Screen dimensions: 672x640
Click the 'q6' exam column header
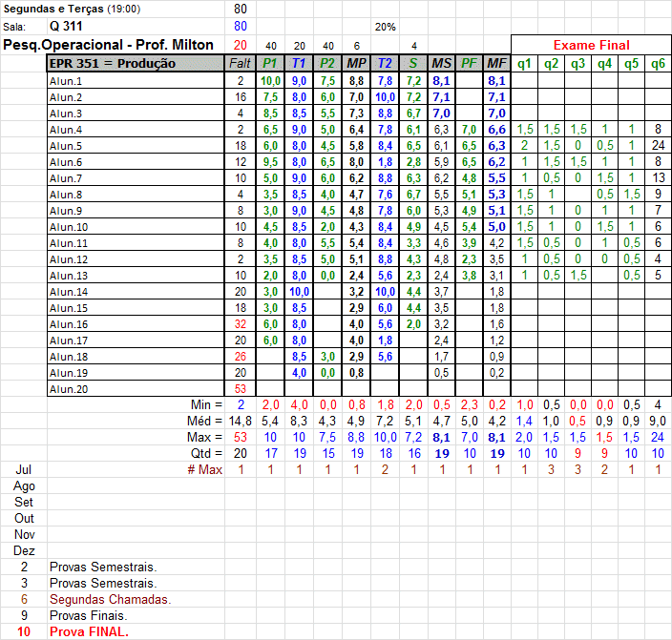pos(658,64)
